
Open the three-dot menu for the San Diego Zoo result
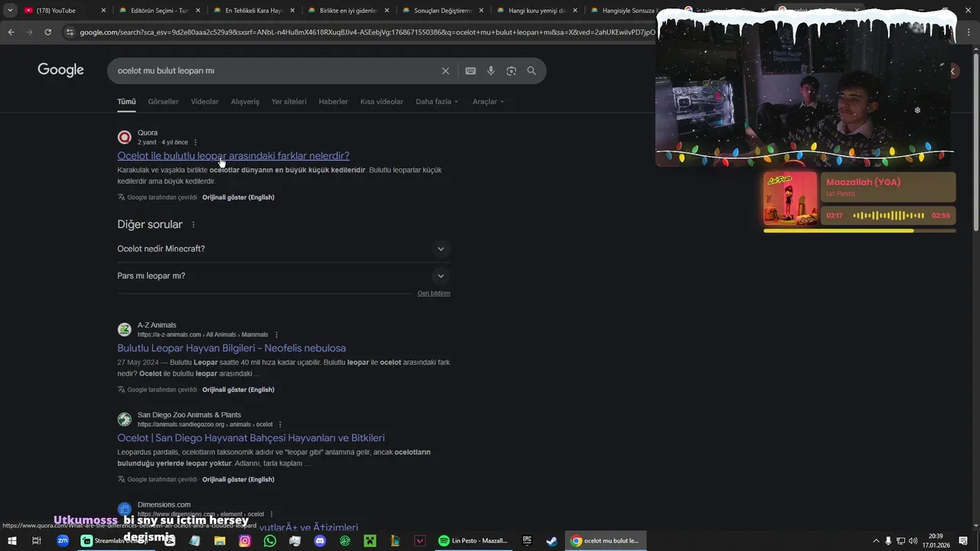(280, 425)
